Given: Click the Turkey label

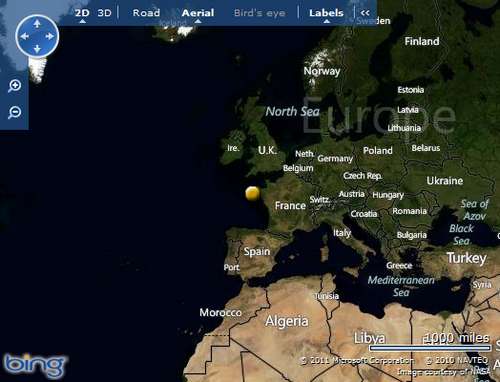Looking at the screenshot, I should coord(466,258).
